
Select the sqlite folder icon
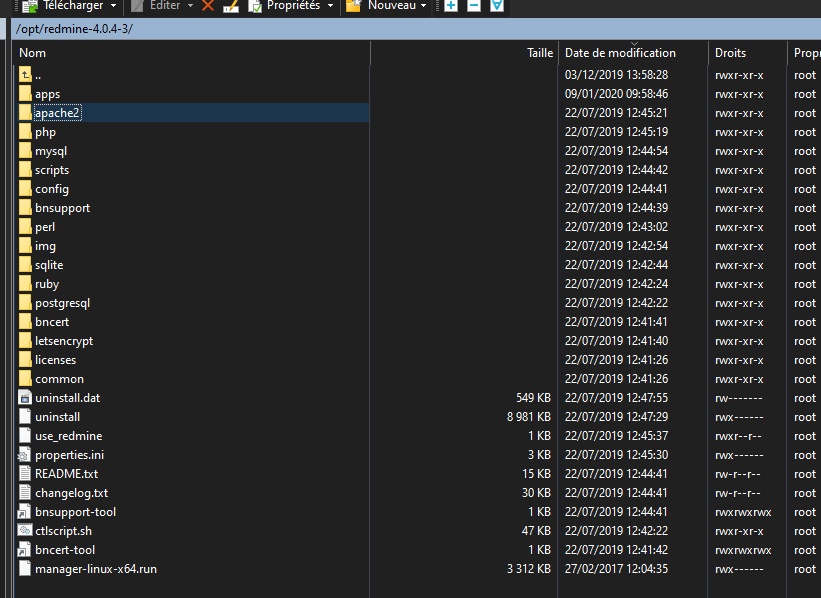click(25, 264)
